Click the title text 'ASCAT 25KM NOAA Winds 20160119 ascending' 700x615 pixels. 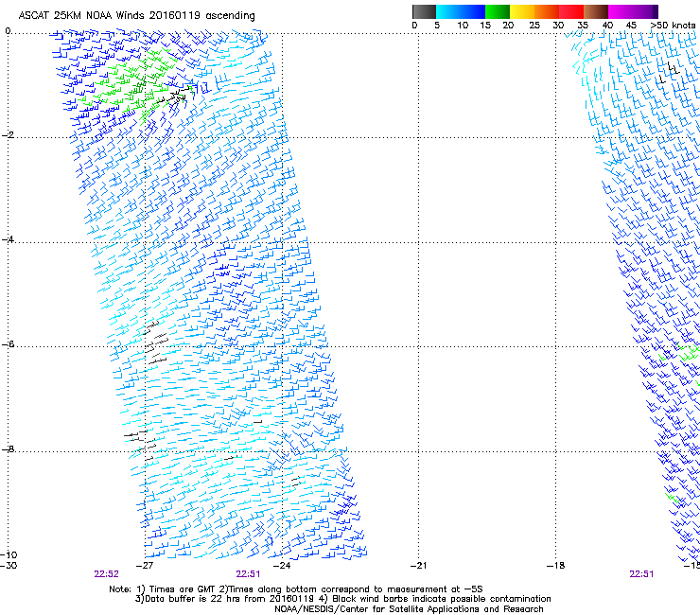[136, 16]
